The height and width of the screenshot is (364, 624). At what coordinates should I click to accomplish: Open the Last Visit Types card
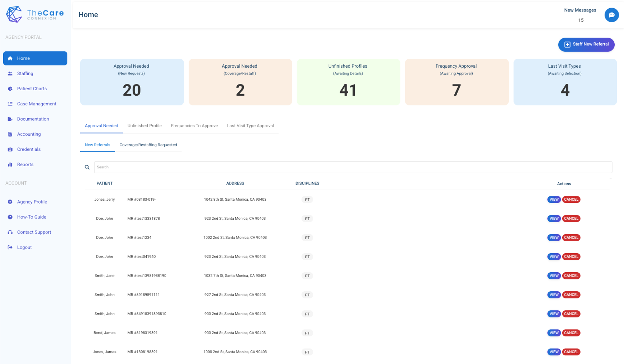pos(565,82)
